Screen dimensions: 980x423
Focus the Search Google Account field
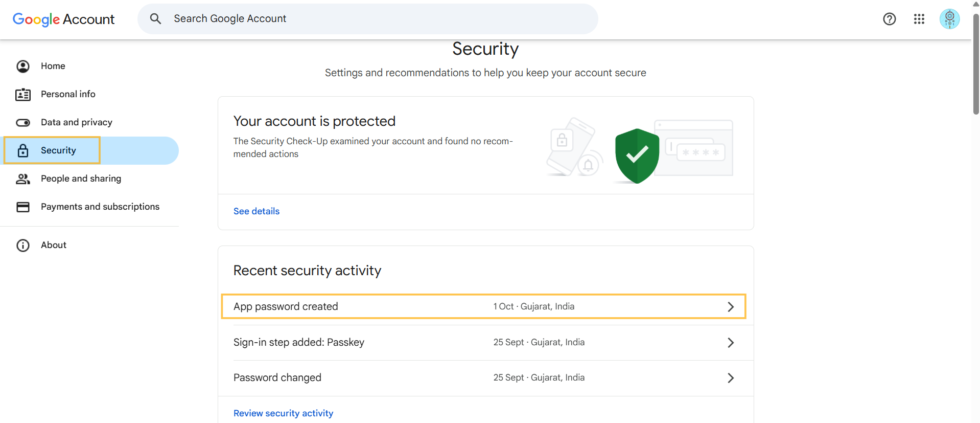368,19
